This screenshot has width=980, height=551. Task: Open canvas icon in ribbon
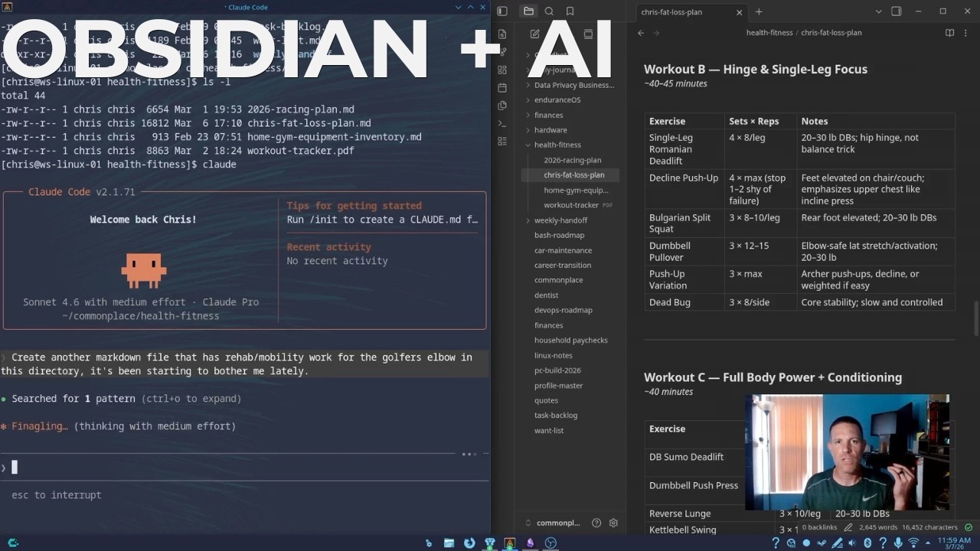(x=502, y=70)
